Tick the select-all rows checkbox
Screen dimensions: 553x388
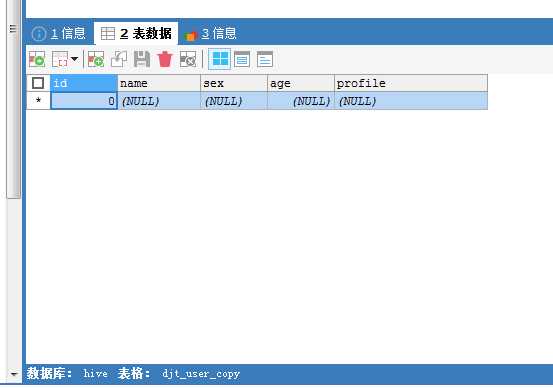38,83
